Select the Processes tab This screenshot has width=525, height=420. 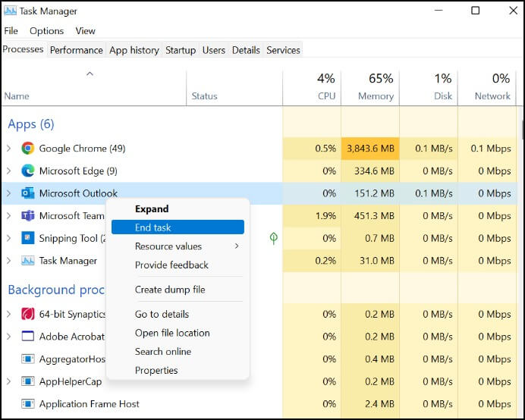[x=23, y=49]
